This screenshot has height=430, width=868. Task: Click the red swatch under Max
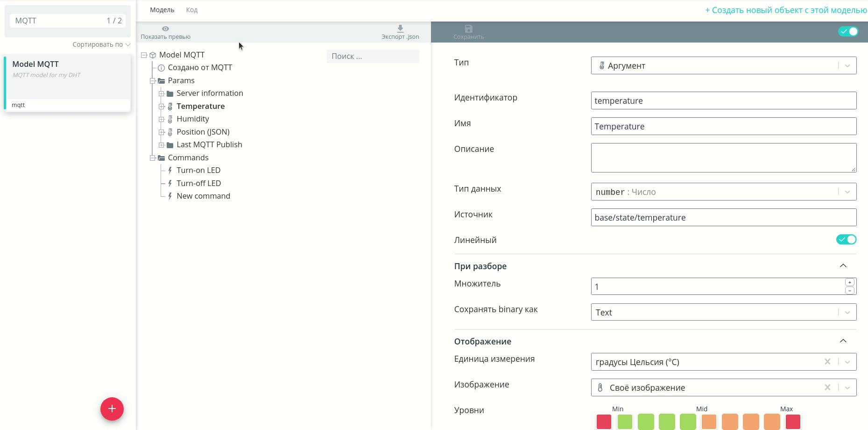point(793,422)
